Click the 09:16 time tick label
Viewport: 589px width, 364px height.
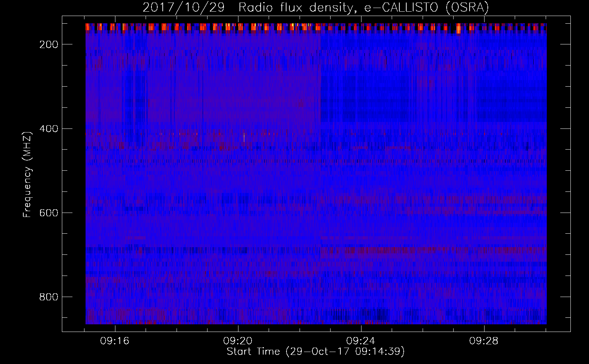click(115, 341)
